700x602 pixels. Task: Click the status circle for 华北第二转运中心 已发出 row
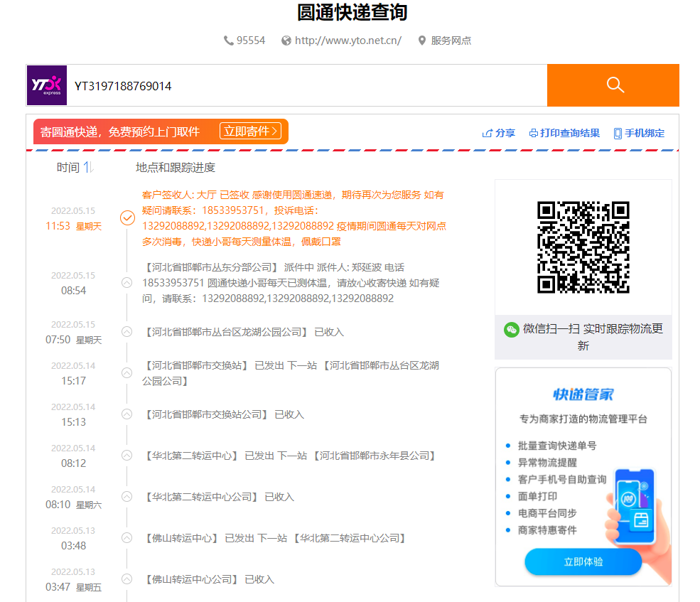126,456
